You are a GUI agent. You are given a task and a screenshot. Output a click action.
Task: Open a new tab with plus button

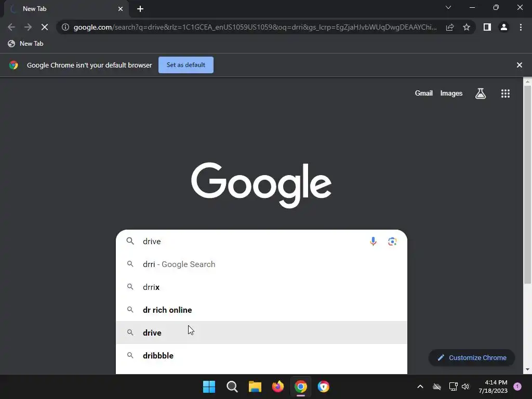pyautogui.click(x=140, y=9)
